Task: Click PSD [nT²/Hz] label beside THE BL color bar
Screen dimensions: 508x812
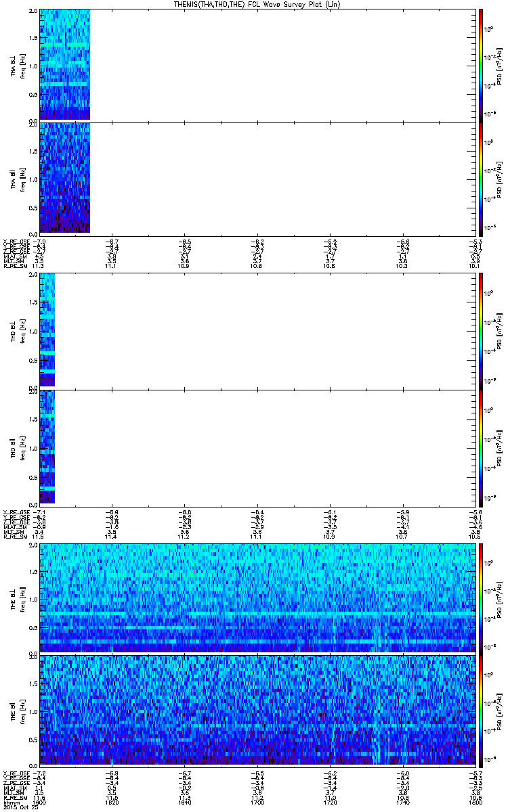Action: pyautogui.click(x=500, y=598)
